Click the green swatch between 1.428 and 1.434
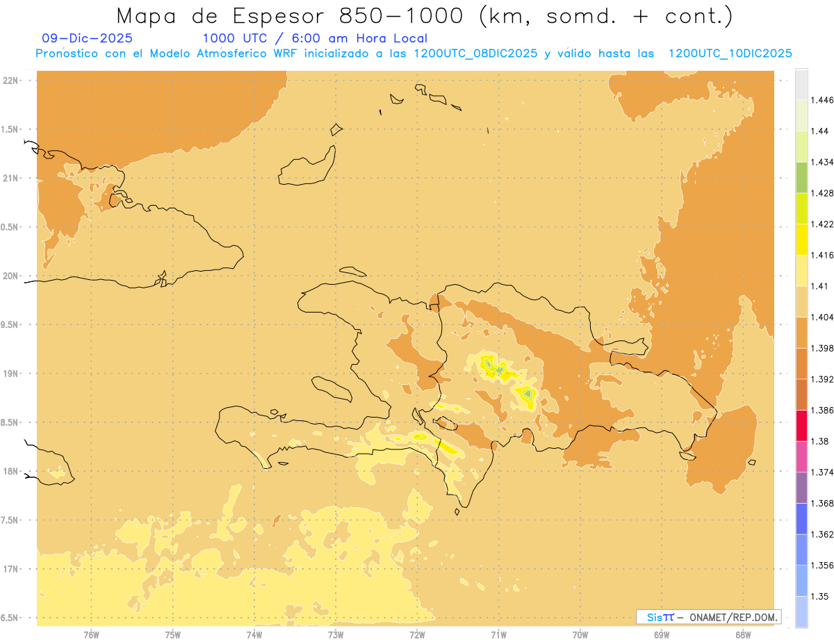Screen dimensions: 834x644 [x=801, y=177]
